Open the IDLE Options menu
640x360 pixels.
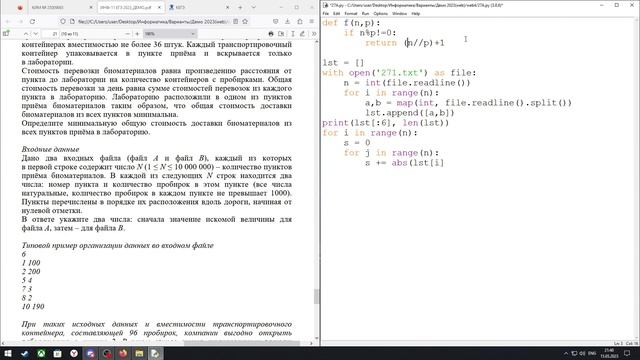[380, 13]
